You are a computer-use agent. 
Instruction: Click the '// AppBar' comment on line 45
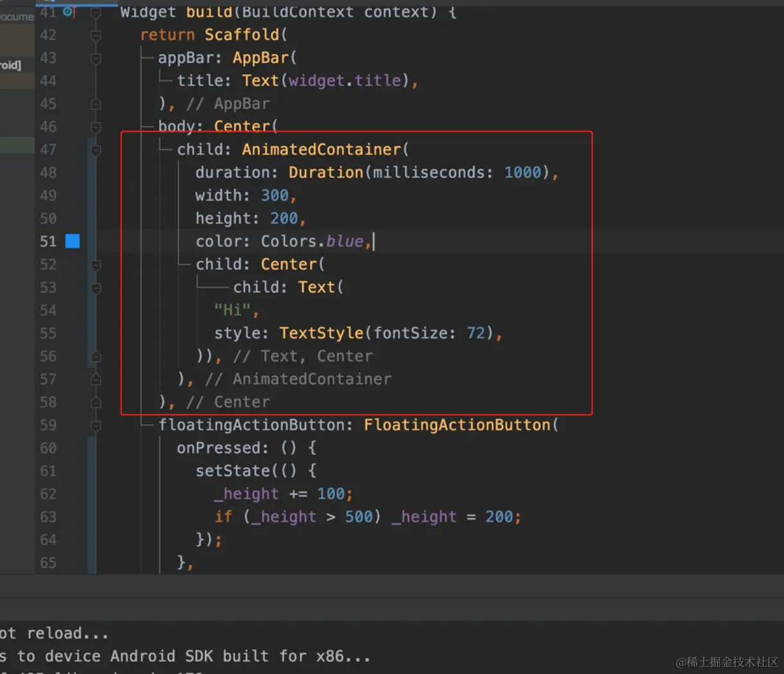228,103
